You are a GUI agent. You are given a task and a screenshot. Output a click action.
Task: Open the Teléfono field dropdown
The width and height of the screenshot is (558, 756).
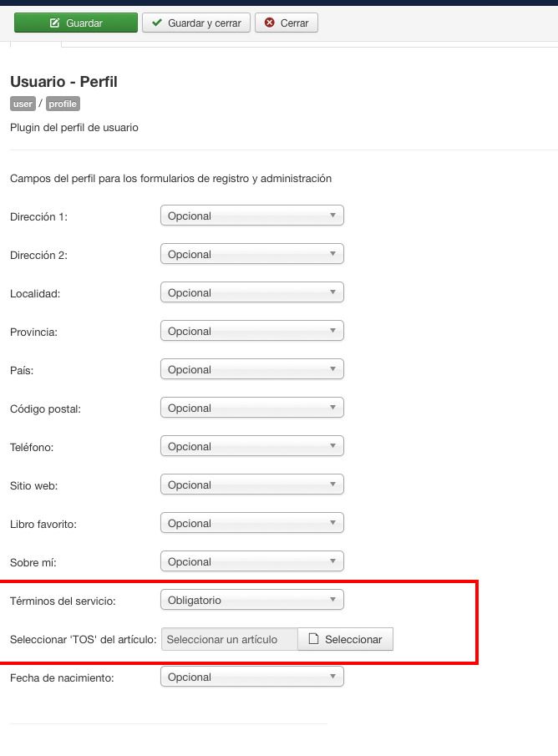[251, 446]
